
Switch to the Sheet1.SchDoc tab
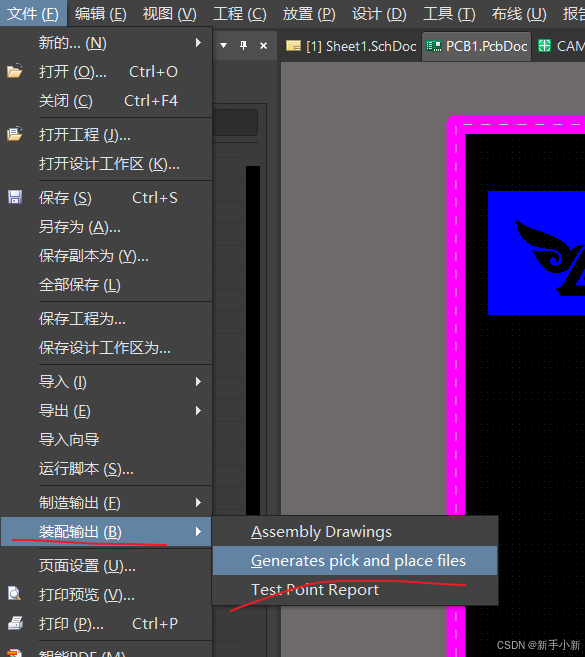[351, 46]
